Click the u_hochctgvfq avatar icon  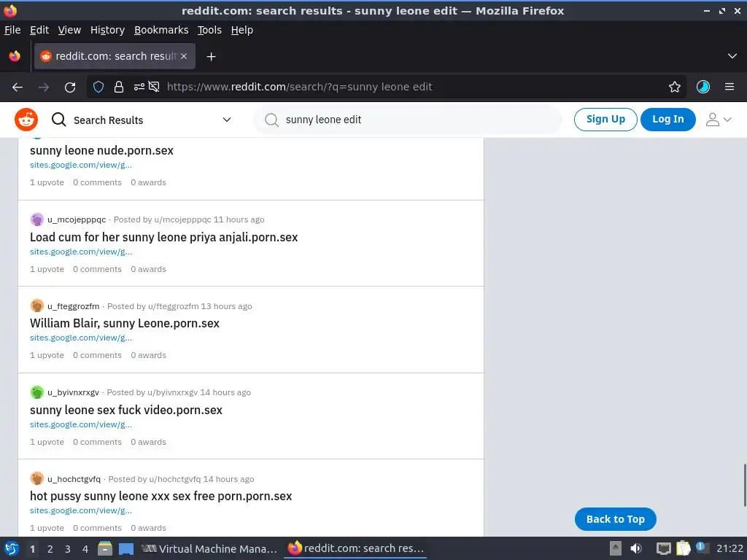pyautogui.click(x=36, y=478)
